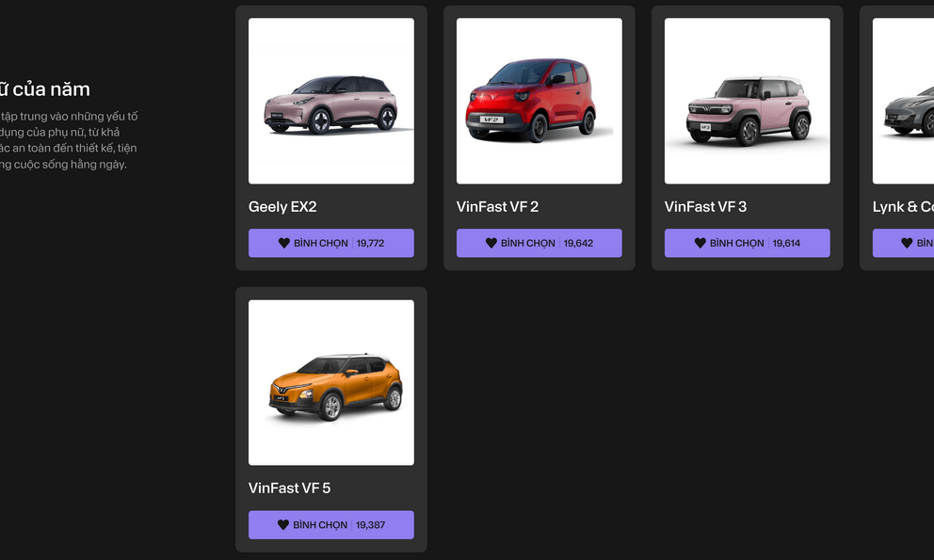
Task: Click the heart icon on VinFast VF 3 button
Action: coord(700,243)
